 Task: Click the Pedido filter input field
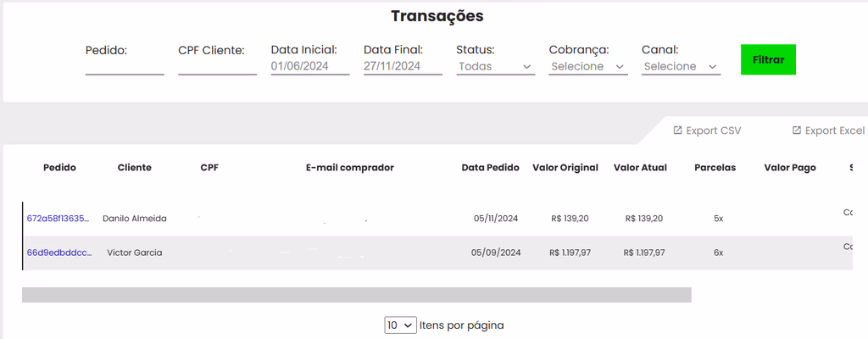(x=125, y=66)
